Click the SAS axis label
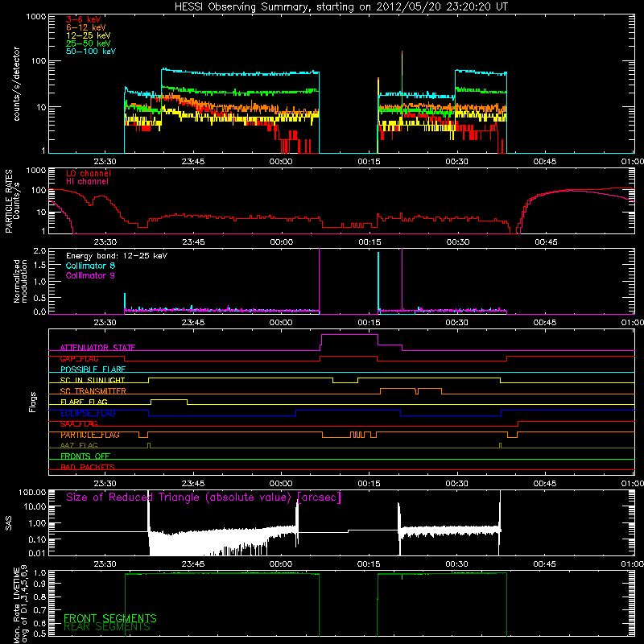The width and height of the screenshot is (644, 644). 8,523
